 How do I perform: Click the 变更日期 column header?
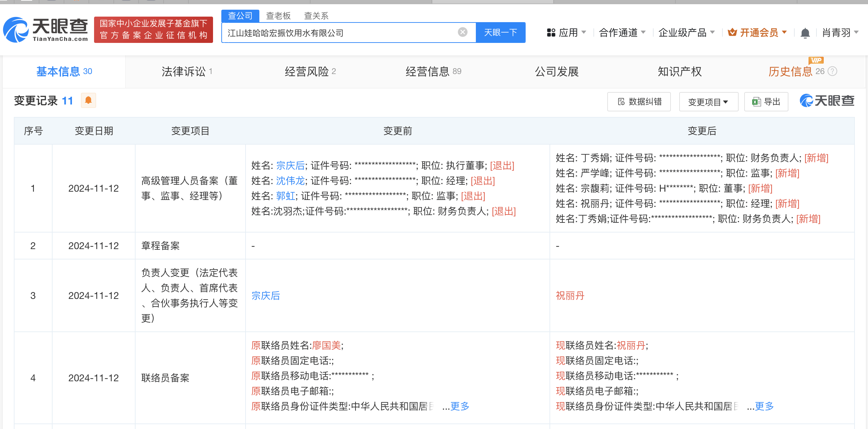click(x=94, y=131)
